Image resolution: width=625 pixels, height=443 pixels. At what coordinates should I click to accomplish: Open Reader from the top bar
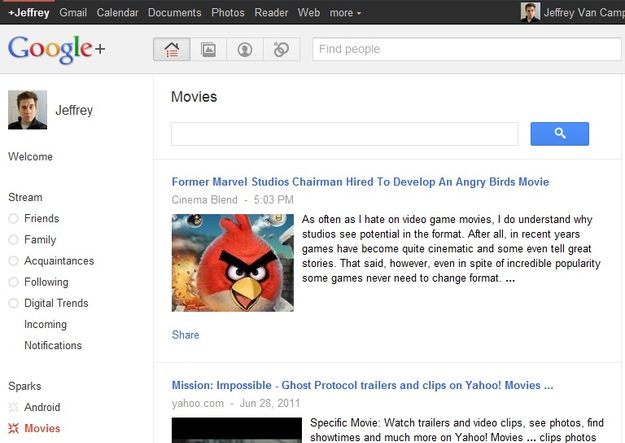(x=271, y=13)
